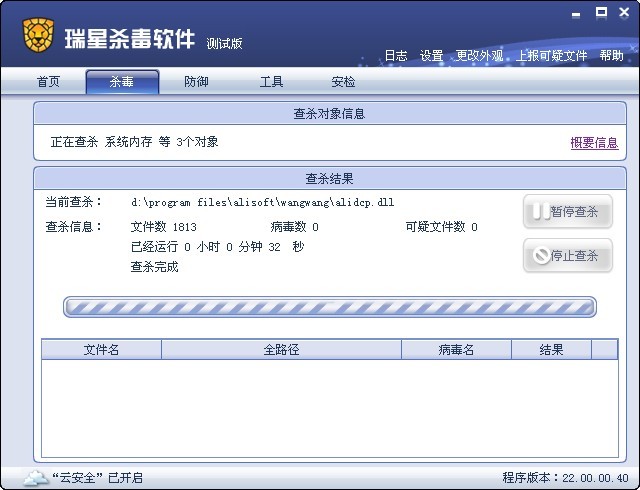Viewport: 640px width, 490px height.
Task: Click the 瑞星杀毒软件 title text
Action: [x=129, y=39]
